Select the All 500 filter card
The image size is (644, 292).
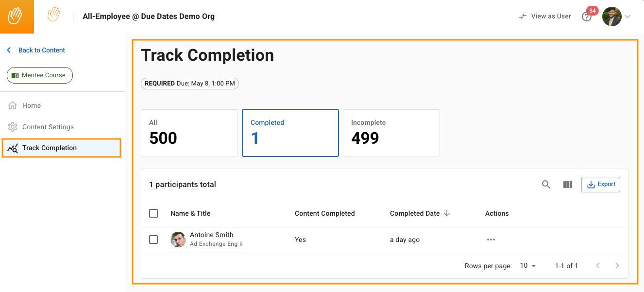pos(189,133)
